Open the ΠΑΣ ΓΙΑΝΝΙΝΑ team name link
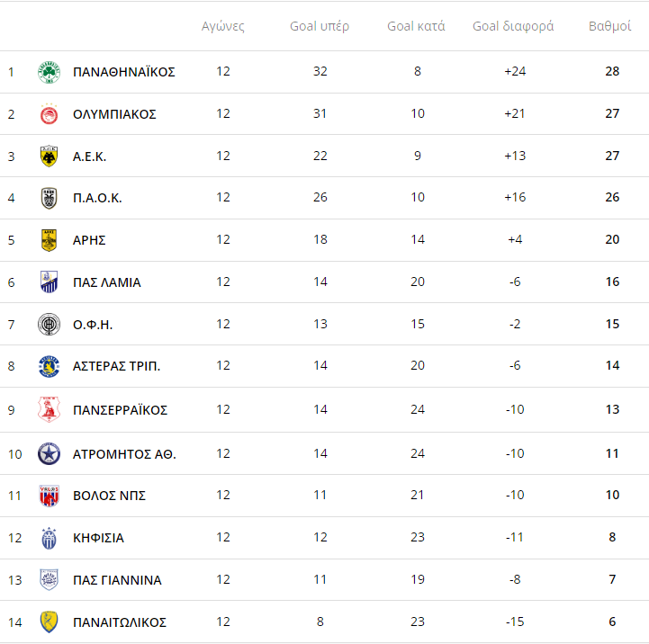The height and width of the screenshot is (644, 649). 117,580
